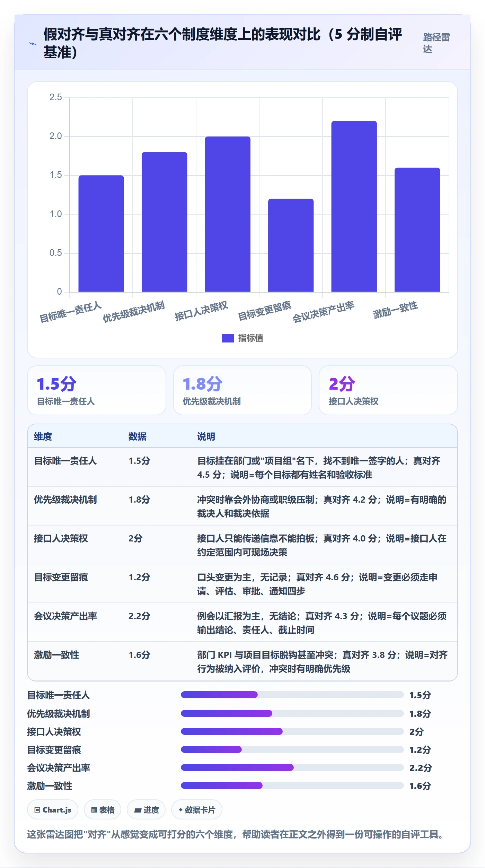The width and height of the screenshot is (485, 868).
Task: Click the 会议决策产出率 progress bar
Action: coord(292,767)
